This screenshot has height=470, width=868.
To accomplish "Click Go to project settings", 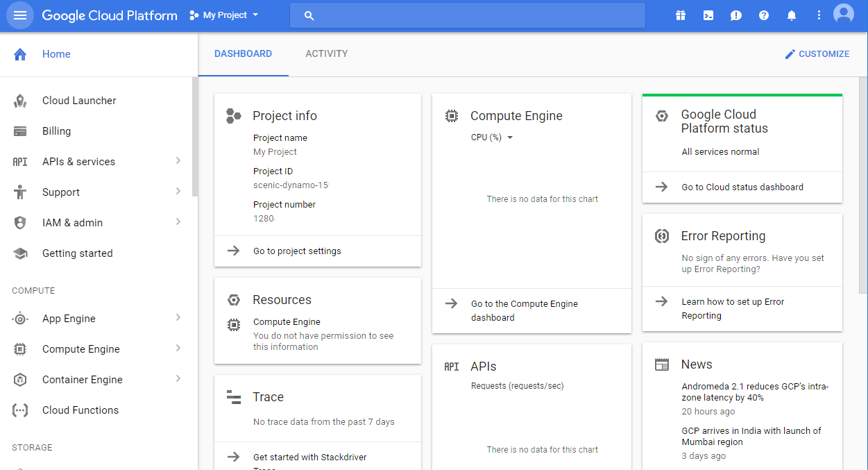I will (x=297, y=251).
